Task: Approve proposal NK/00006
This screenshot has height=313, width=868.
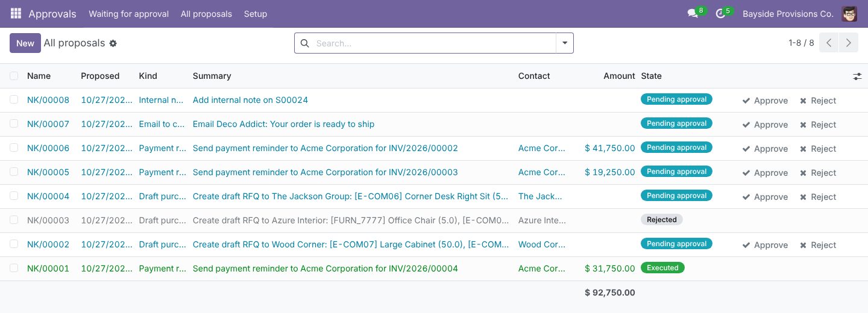Action: (765, 149)
